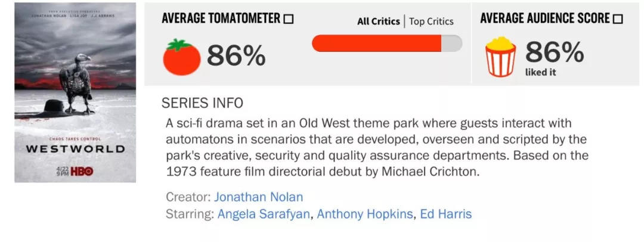Click the Series Info heading
Image resolution: width=644 pixels, height=242 pixels.
tap(202, 103)
